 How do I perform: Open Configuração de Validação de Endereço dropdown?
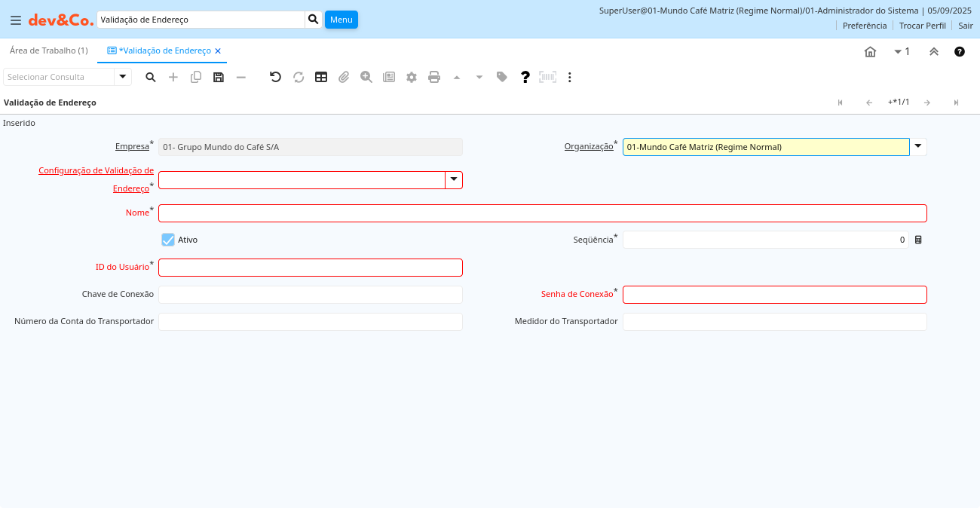point(454,180)
